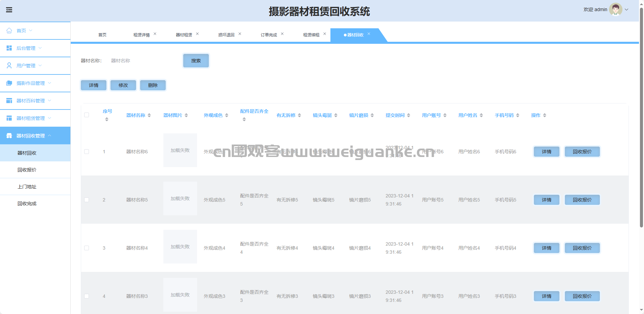Close the 损坏退回 tab
The width and height of the screenshot is (644, 314).
[x=240, y=34]
